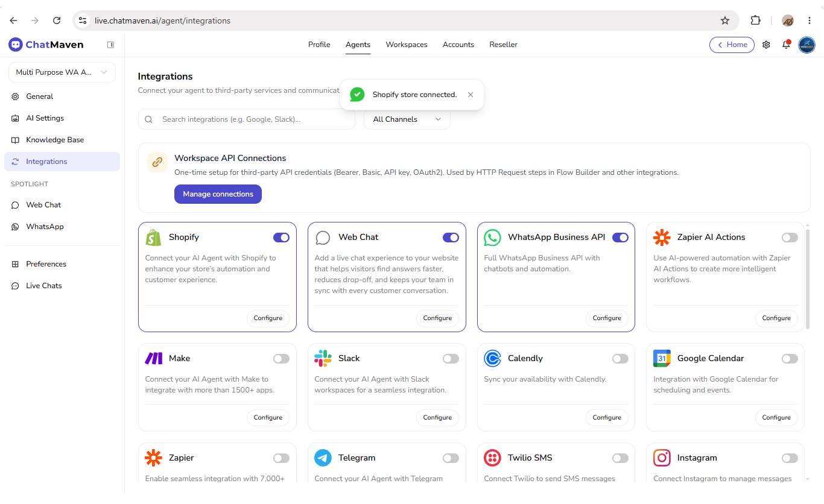Screen dimensions: 824x504
Task: Open Web Chat under Spotlight
Action: [x=62, y=205]
